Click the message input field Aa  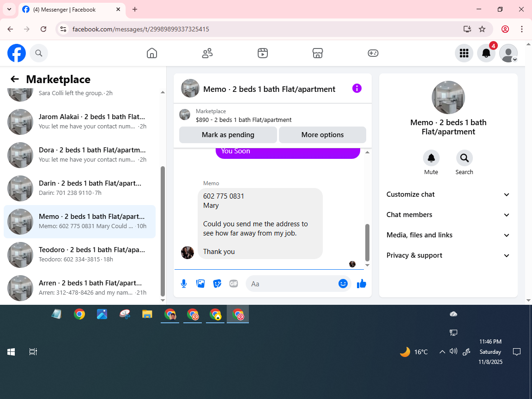[x=293, y=284]
